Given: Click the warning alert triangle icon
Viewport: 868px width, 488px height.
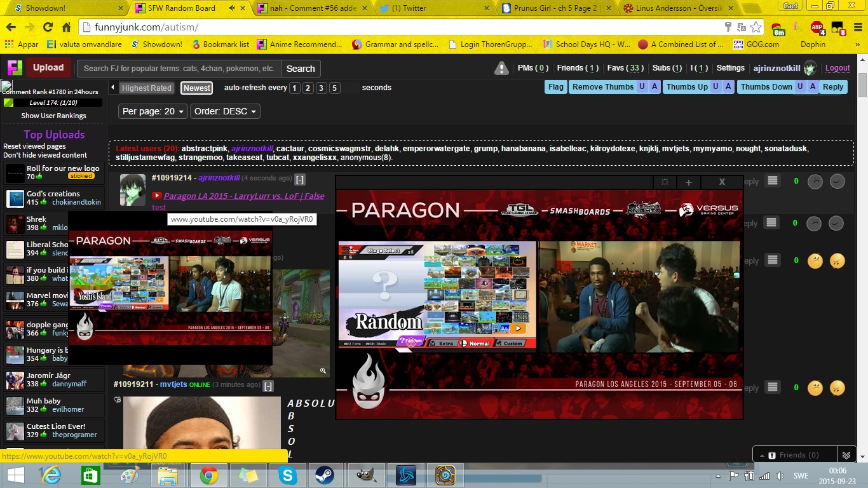Looking at the screenshot, I should [502, 68].
